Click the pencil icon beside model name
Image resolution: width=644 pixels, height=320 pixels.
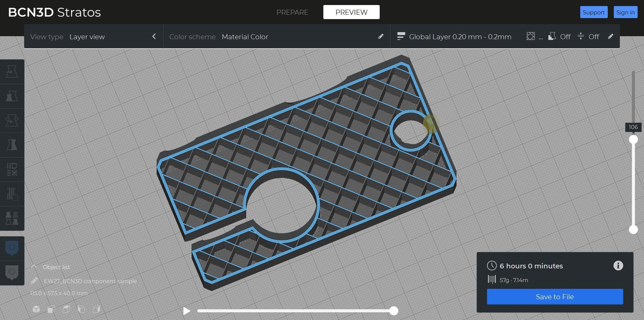pyautogui.click(x=34, y=281)
